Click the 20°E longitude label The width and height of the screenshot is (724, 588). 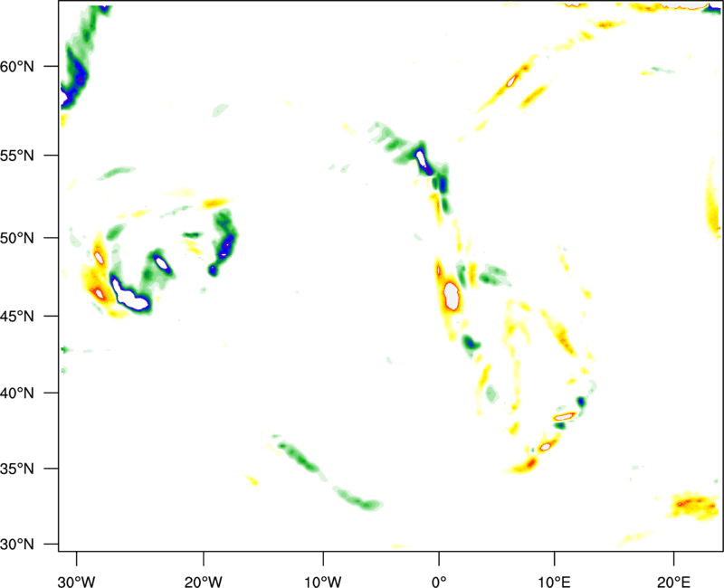pos(673,582)
